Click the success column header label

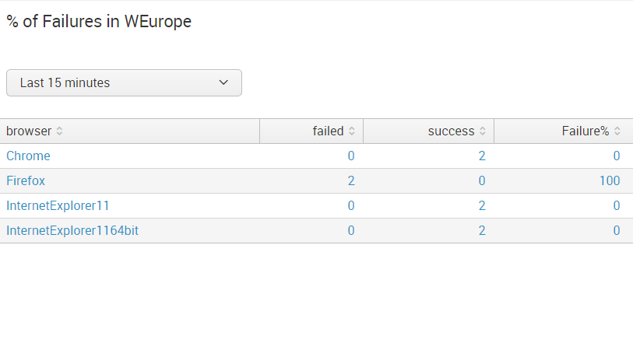[x=451, y=131]
